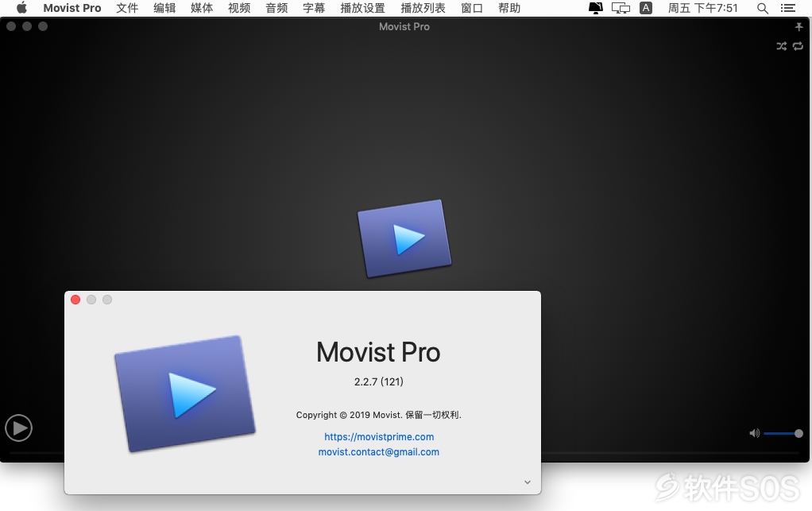Viewport: 812px width, 511px height.
Task: Click the screen mirroring display icon
Action: [x=621, y=8]
